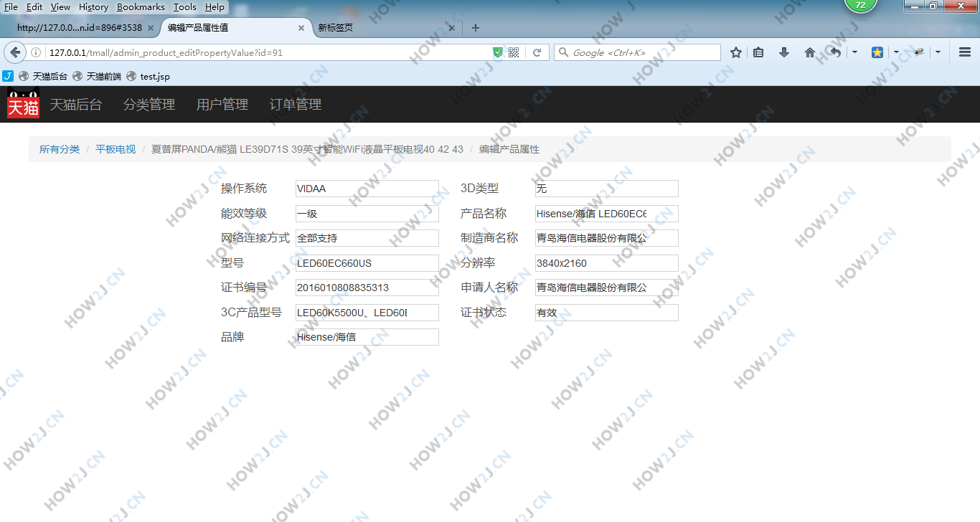The width and height of the screenshot is (980, 522).
Task: Click the 操作系统 field containing VIDAA
Action: pyautogui.click(x=367, y=189)
